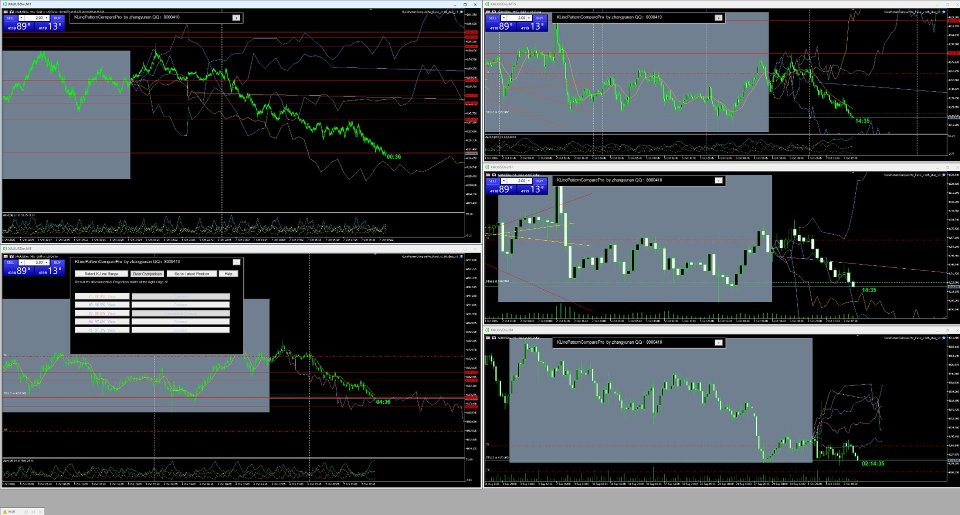Decrease lot volume arrow in top-left chart

(21, 18)
